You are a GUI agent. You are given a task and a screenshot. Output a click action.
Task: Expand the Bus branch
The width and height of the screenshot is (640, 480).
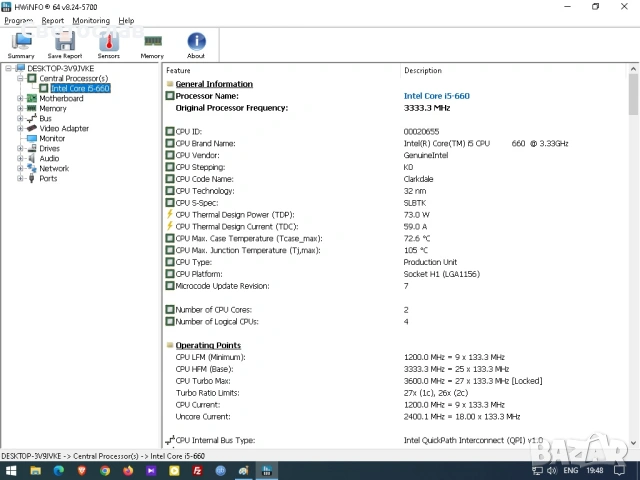coord(20,118)
